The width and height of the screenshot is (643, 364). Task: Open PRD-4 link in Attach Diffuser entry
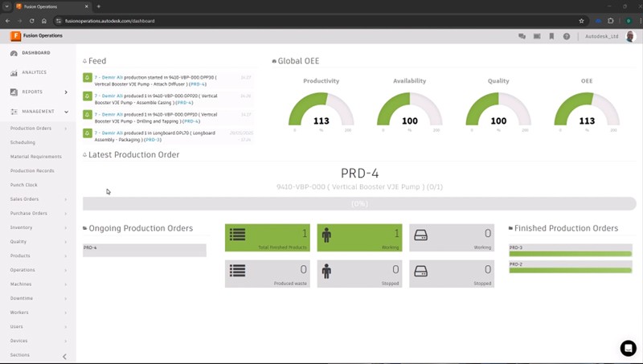[198, 84]
